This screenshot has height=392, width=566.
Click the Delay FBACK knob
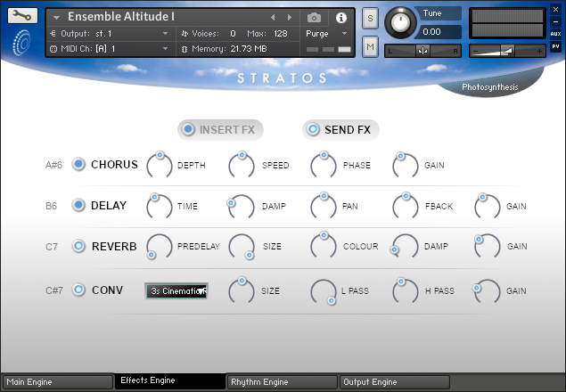click(x=406, y=206)
